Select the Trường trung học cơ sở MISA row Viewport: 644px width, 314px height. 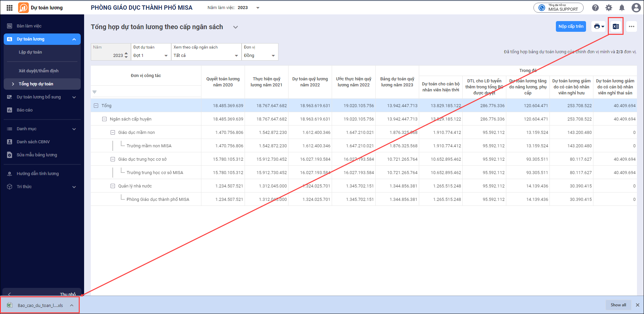point(364,172)
